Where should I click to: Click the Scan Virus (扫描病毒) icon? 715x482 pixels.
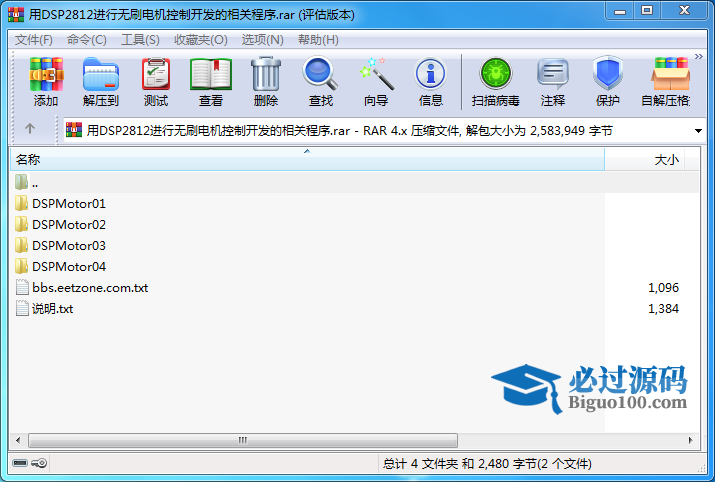point(496,74)
